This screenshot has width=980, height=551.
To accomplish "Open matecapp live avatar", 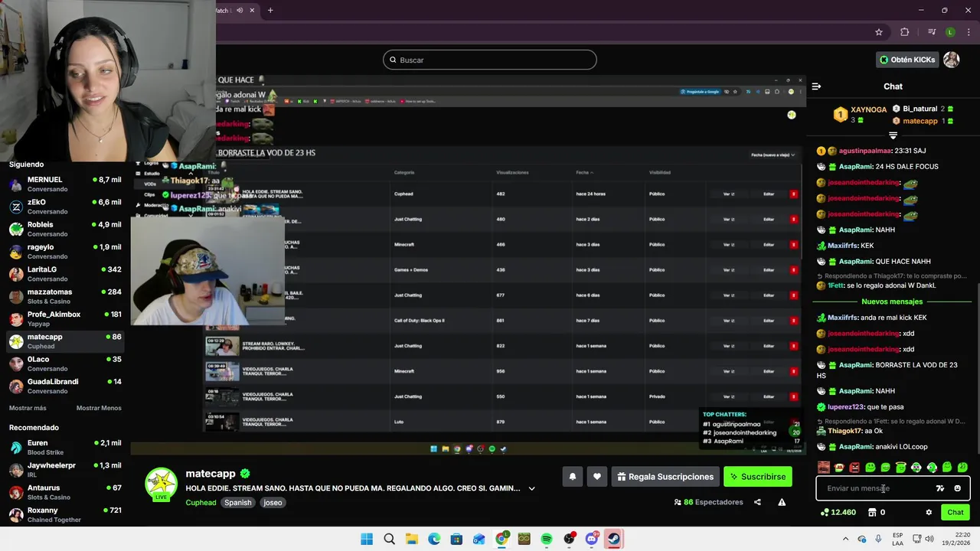I will [x=162, y=484].
